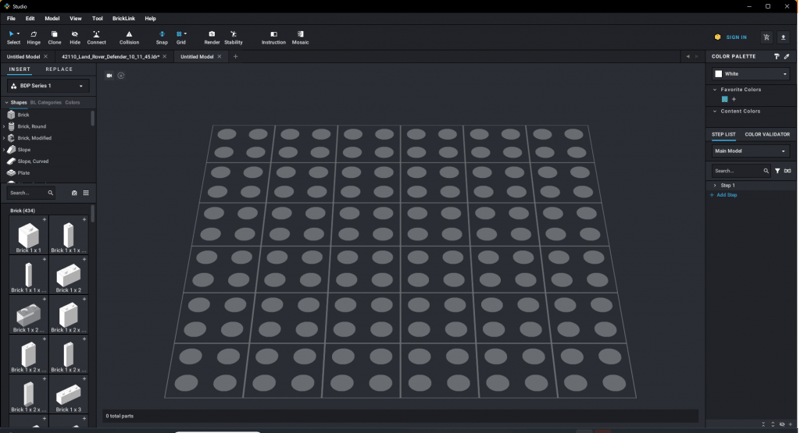Open the Tool menu
This screenshot has width=800, height=433.
pyautogui.click(x=97, y=18)
